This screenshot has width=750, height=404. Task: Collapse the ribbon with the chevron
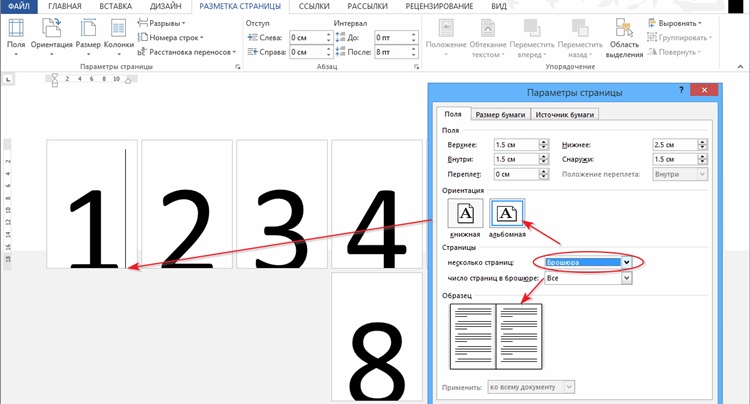point(740,67)
